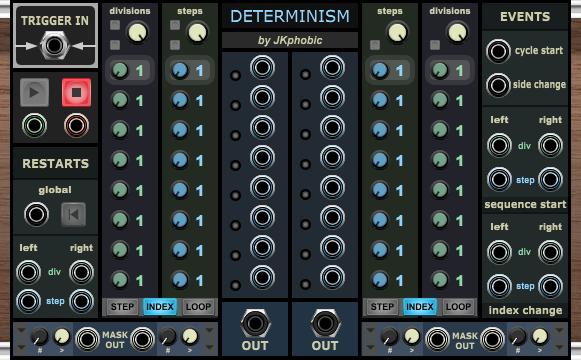Screen dimensions: 581x360
Task: Click index change left step jack
Action: tap(499, 286)
